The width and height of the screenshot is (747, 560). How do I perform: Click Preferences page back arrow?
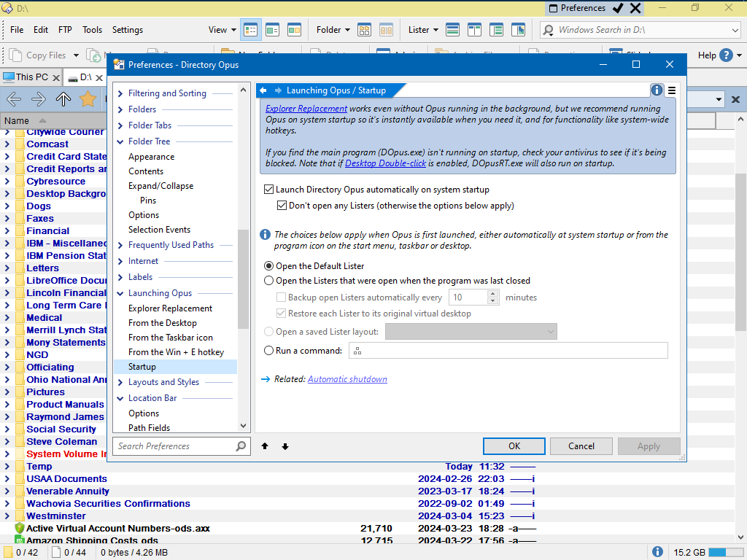tap(263, 90)
